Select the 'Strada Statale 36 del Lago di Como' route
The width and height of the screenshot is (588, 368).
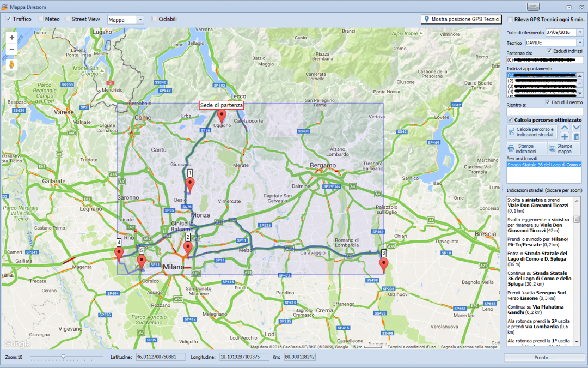(544, 165)
